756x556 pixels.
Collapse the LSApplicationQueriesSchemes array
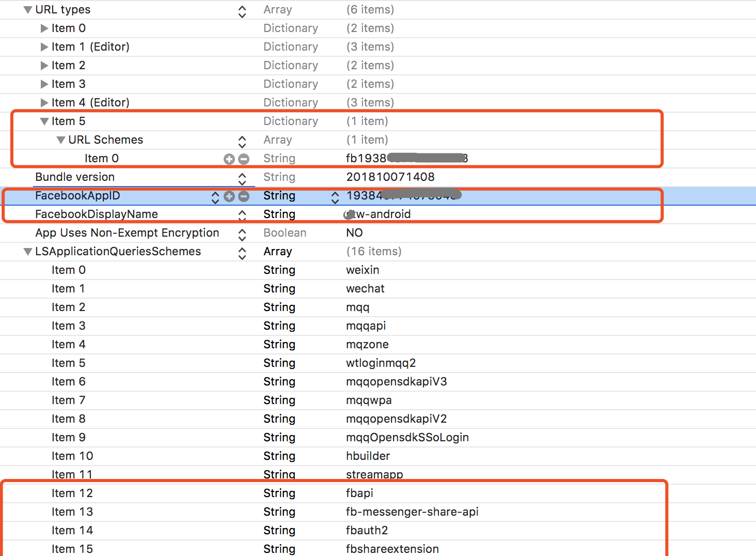click(28, 252)
